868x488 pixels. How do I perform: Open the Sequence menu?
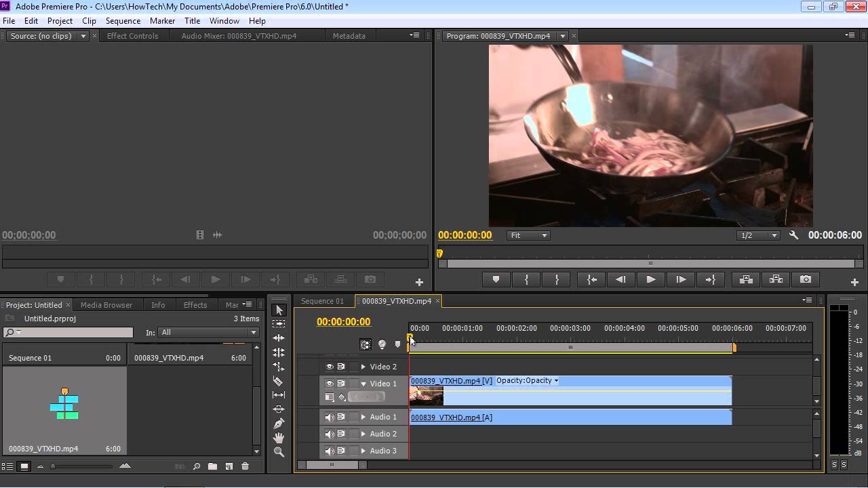coord(123,21)
